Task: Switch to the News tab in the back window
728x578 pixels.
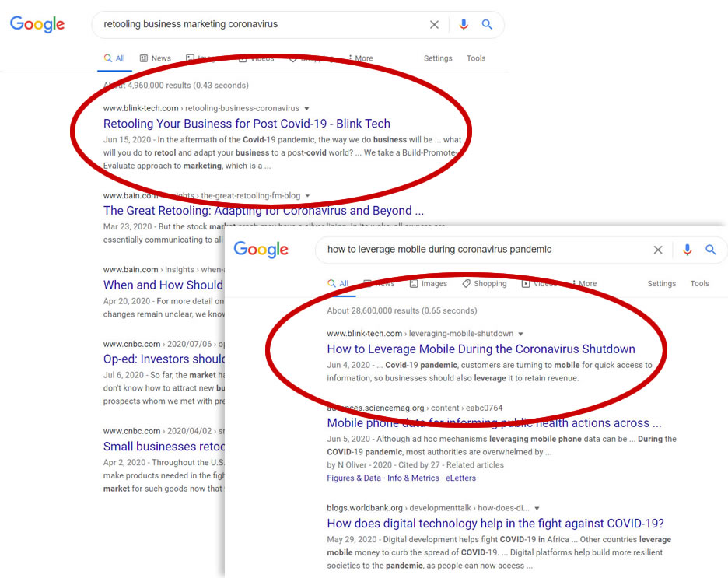Action: [156, 58]
